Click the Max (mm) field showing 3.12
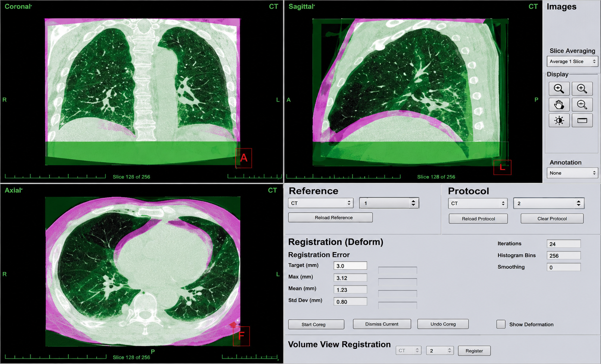Image resolution: width=601 pixels, height=364 pixels. click(350, 278)
